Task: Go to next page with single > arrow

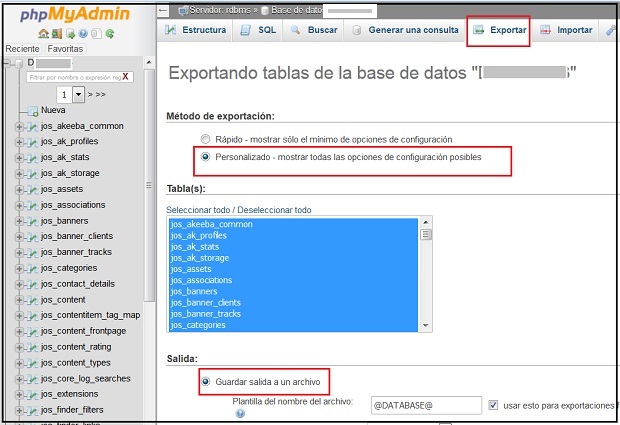Action: (x=90, y=94)
